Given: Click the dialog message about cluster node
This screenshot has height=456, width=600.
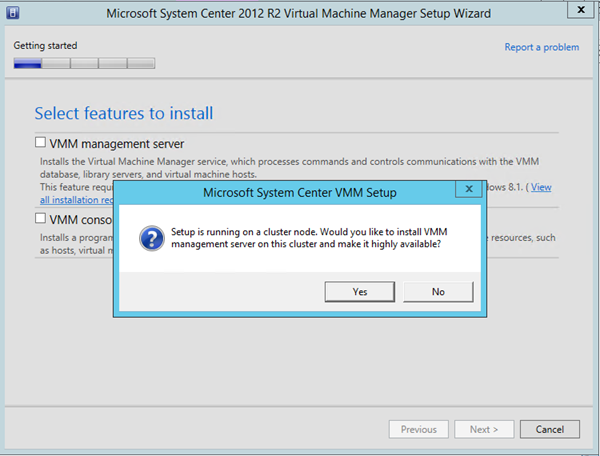Looking at the screenshot, I should click(309, 238).
